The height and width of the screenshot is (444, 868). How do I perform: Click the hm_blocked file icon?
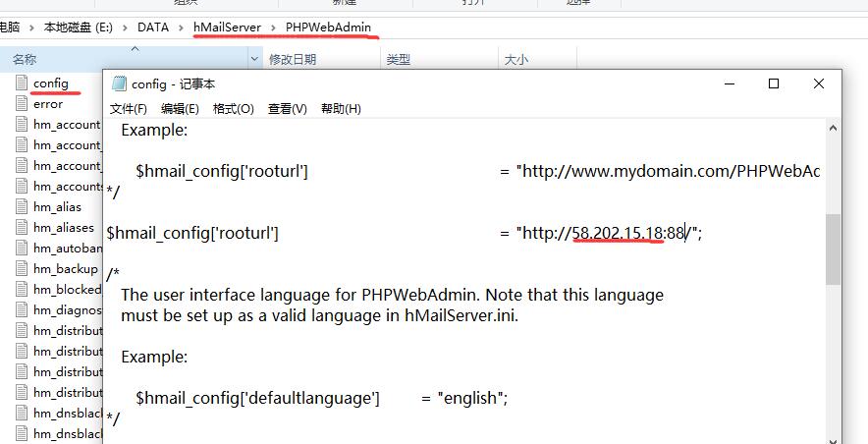pos(22,289)
